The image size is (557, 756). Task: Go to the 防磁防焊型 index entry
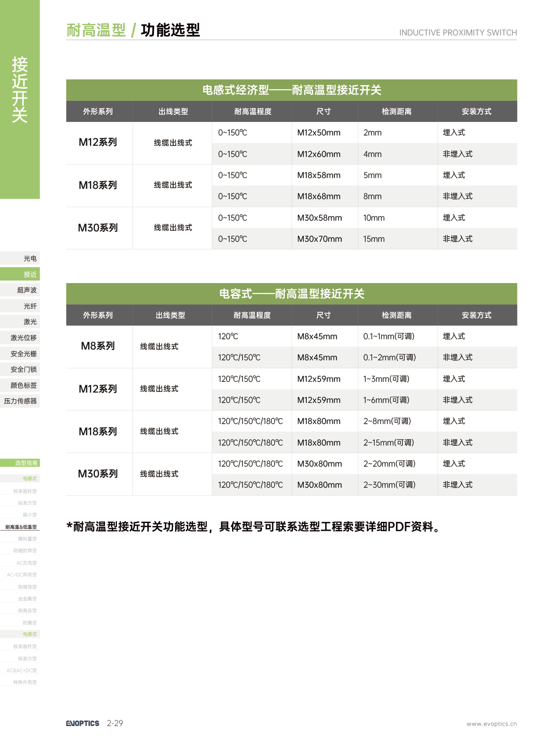pos(25,551)
